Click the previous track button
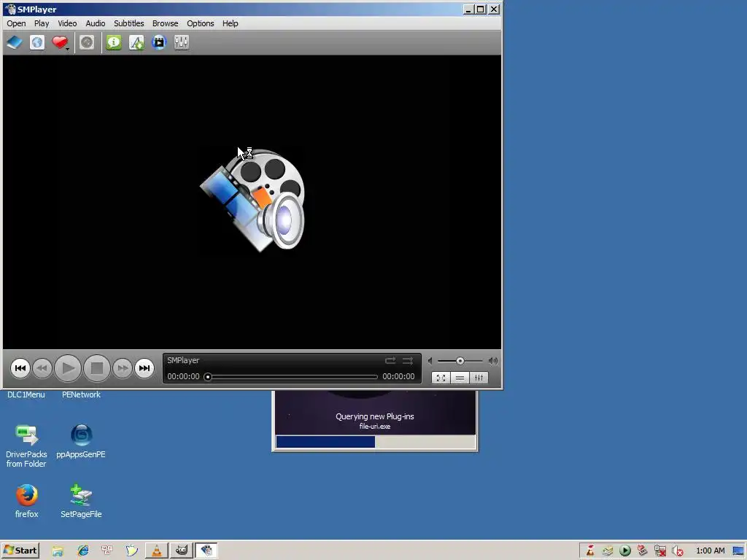Viewport: 747px width, 560px height. click(x=20, y=368)
